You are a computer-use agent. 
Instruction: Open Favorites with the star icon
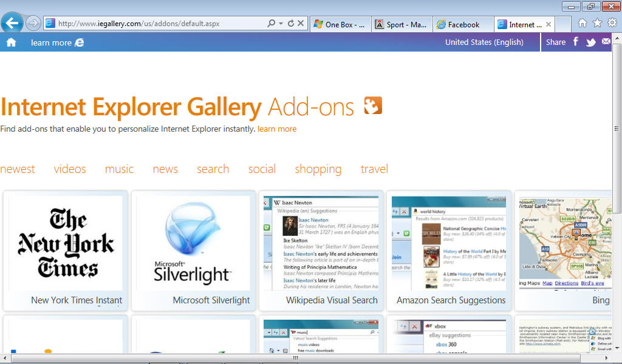(x=598, y=23)
